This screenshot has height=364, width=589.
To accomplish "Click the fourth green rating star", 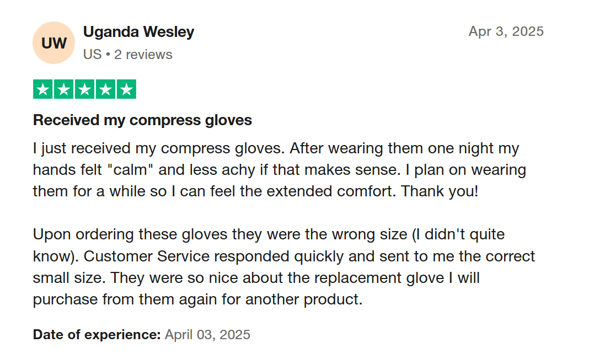I will click(105, 89).
